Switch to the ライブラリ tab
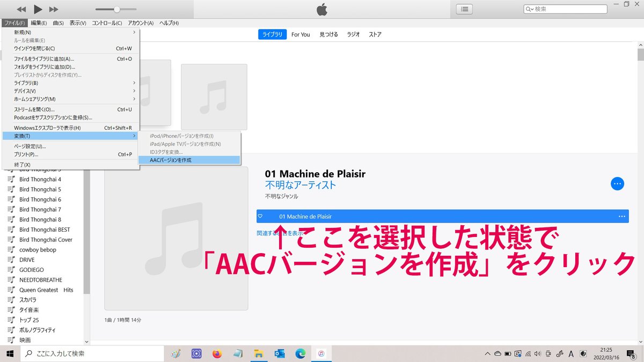Screen dimensions: 644x362 tap(272, 34)
